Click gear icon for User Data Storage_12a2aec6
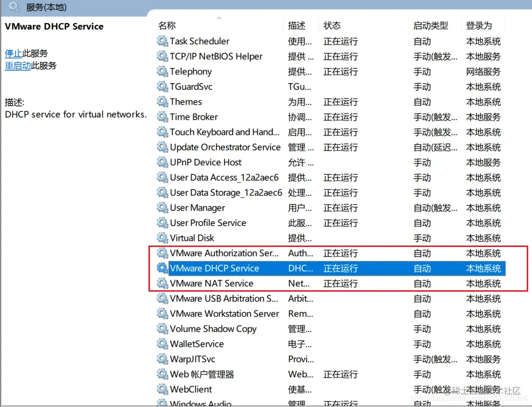Viewport: 532px width, 407px height. coord(162,193)
